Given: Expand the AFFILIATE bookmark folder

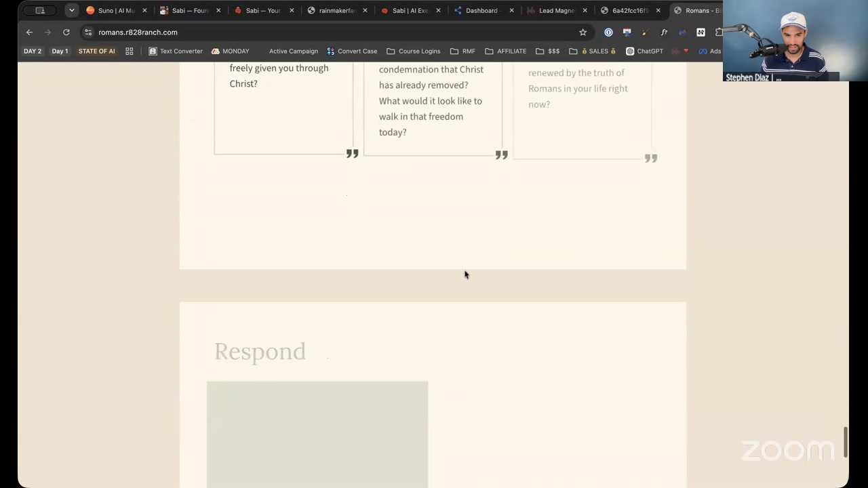Looking at the screenshot, I should (x=505, y=51).
